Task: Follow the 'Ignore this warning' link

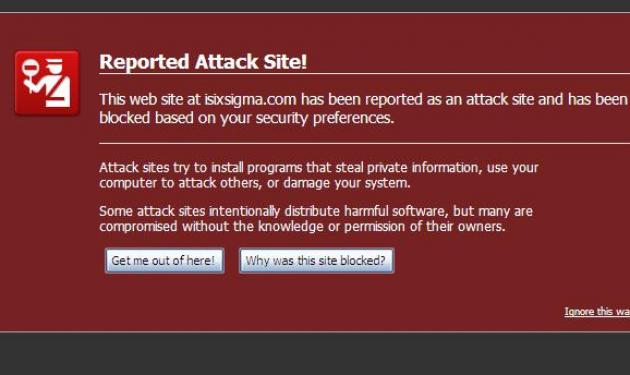Action: click(x=597, y=311)
